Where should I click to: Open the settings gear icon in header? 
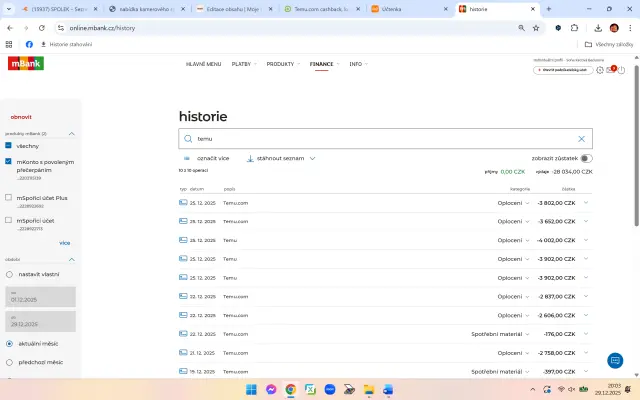pyautogui.click(x=599, y=70)
